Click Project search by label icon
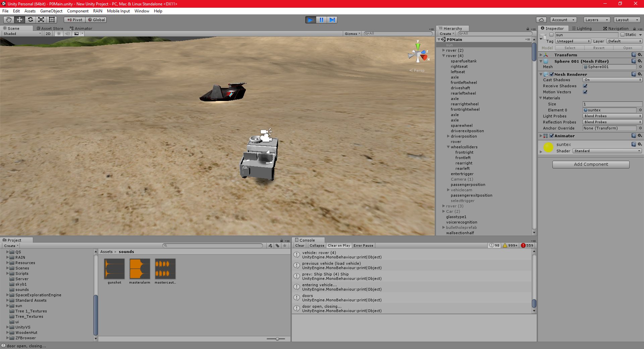This screenshot has width=644, height=349. pos(277,246)
